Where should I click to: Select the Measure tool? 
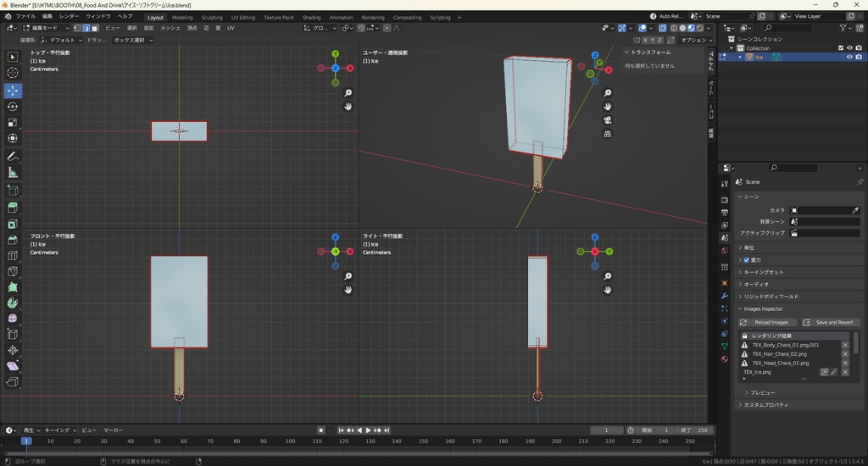click(13, 173)
